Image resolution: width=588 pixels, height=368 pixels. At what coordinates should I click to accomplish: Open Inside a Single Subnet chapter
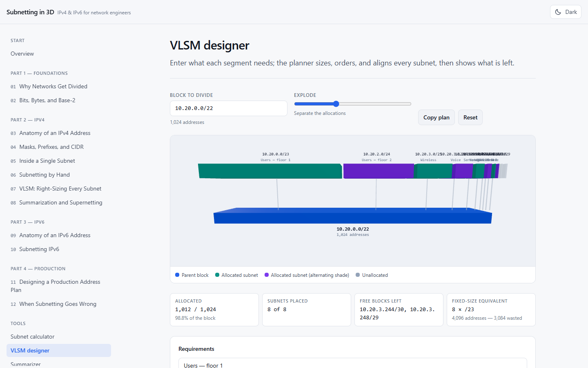[x=59, y=161]
